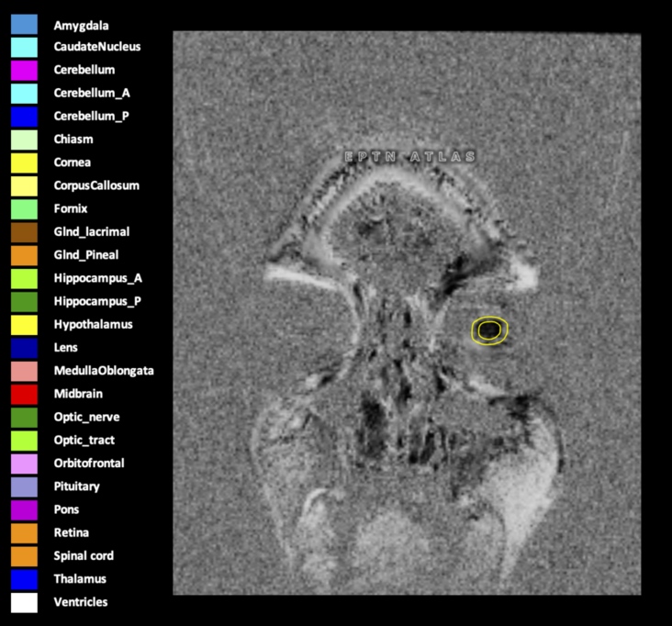The image size is (672, 626).
Task: Click the Fornix green swatch
Action: 24,209
